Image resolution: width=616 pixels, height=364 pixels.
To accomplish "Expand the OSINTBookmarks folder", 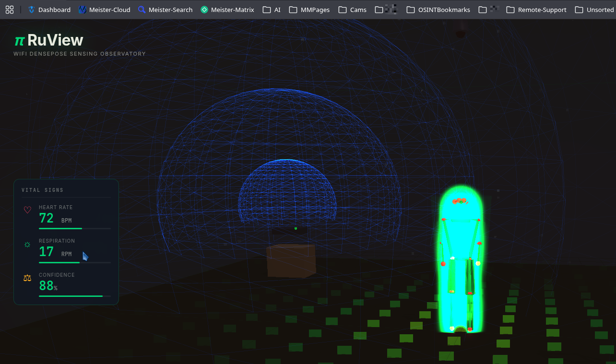I will (438, 10).
